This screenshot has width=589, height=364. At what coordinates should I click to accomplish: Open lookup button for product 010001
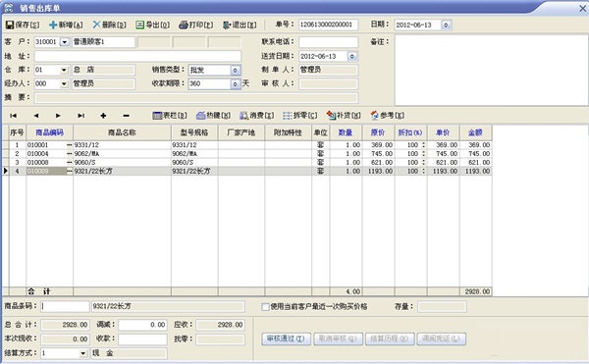(x=69, y=145)
